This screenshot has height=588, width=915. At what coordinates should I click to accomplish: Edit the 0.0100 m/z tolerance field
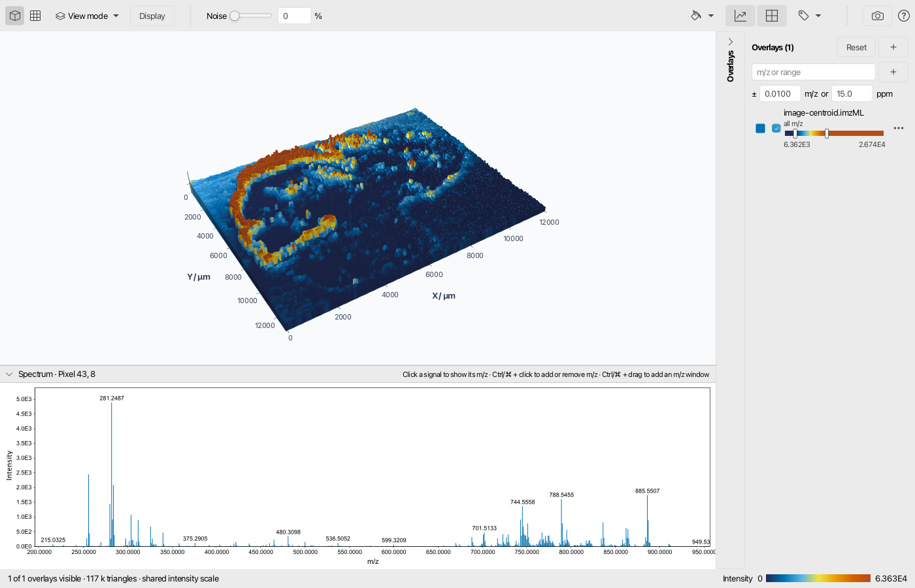pyautogui.click(x=780, y=93)
